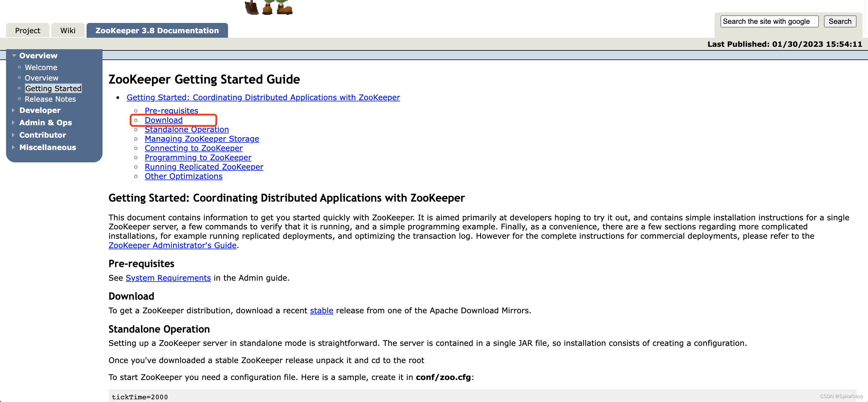Open Overview sub-item in sidebar
This screenshot has height=402, width=868.
41,78
